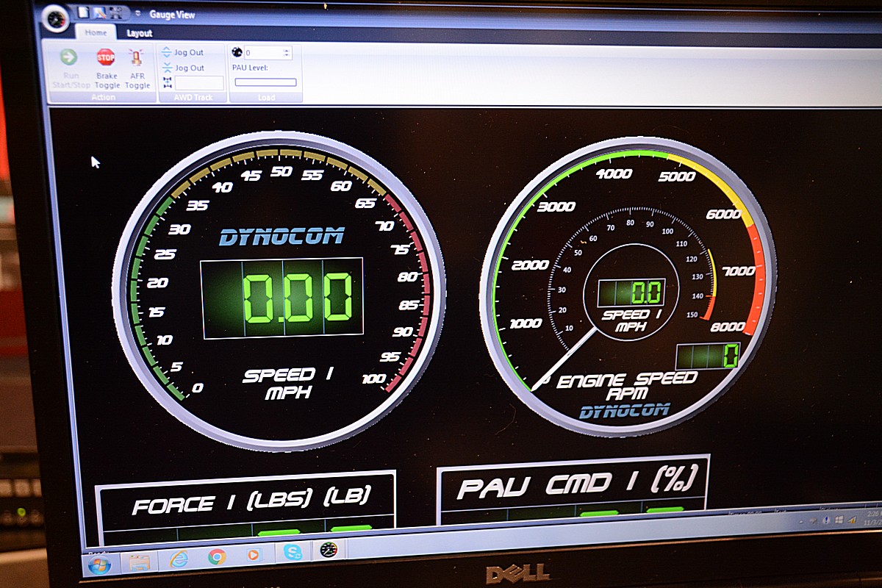Click the Windows flag tray icon
Viewport: 882px width, 588px height.
[x=838, y=521]
